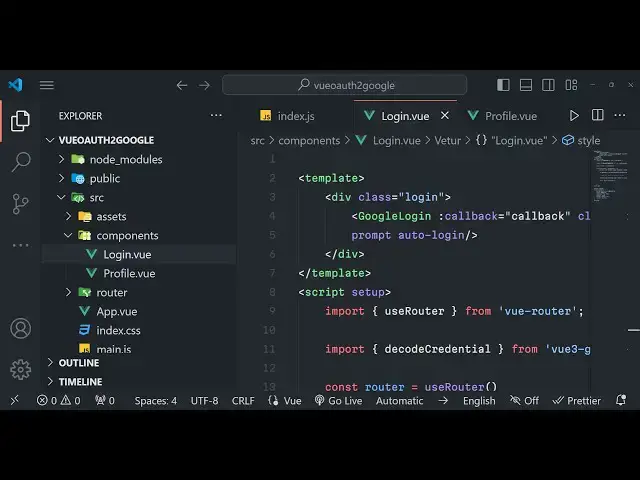Change indentation Spaces: 4

tap(156, 401)
